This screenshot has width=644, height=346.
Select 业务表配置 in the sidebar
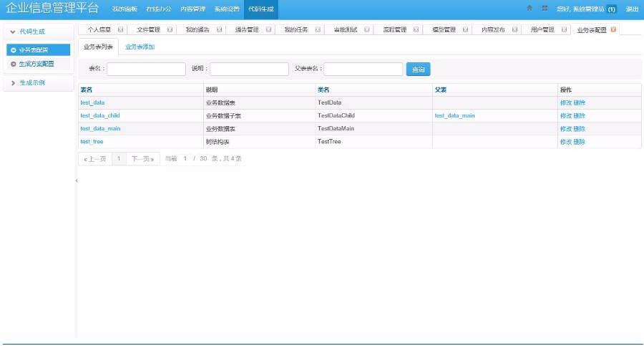tap(38, 49)
